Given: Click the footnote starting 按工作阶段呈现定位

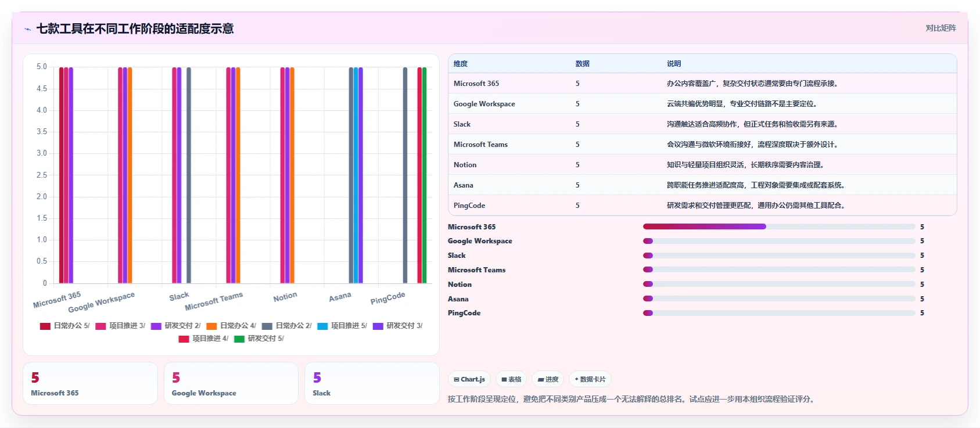Looking at the screenshot, I should (631, 399).
